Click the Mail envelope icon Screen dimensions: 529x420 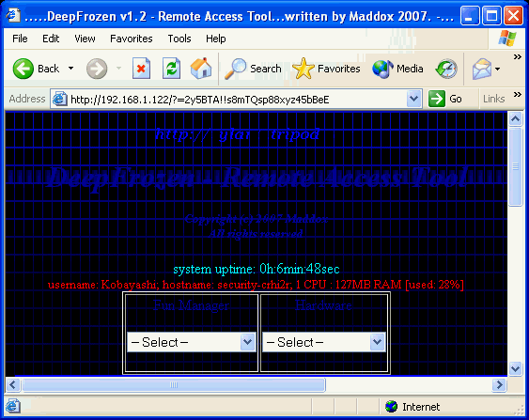[x=482, y=69]
